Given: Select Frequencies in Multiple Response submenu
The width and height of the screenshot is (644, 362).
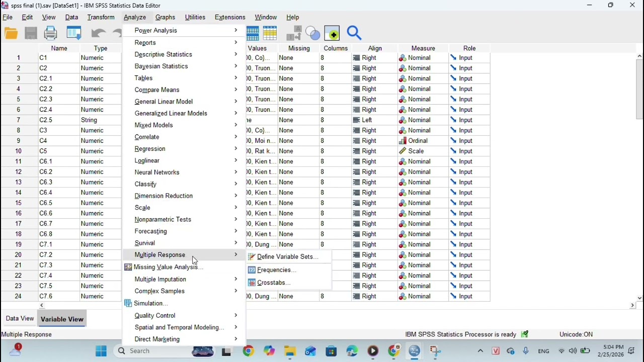Looking at the screenshot, I should (289, 270).
